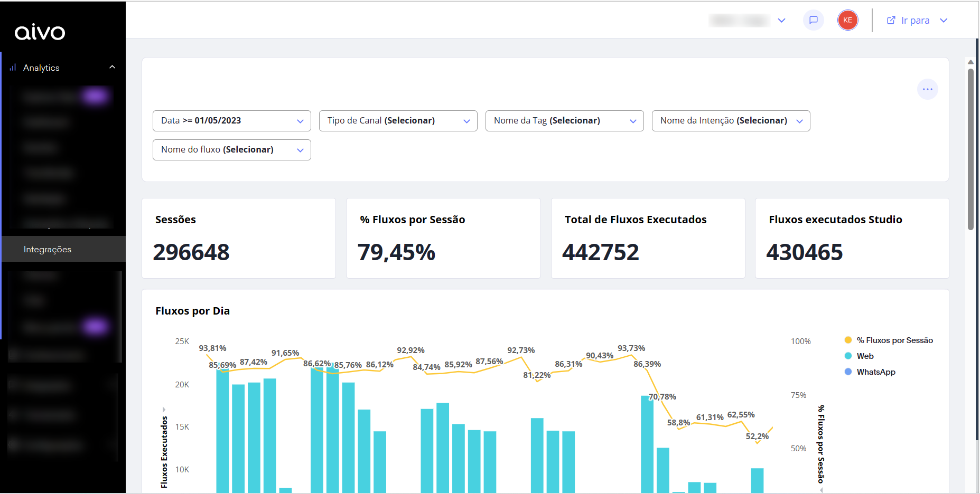Toggle the WhatsApp legend series
Viewport: 980px width, 494px height.
[875, 372]
